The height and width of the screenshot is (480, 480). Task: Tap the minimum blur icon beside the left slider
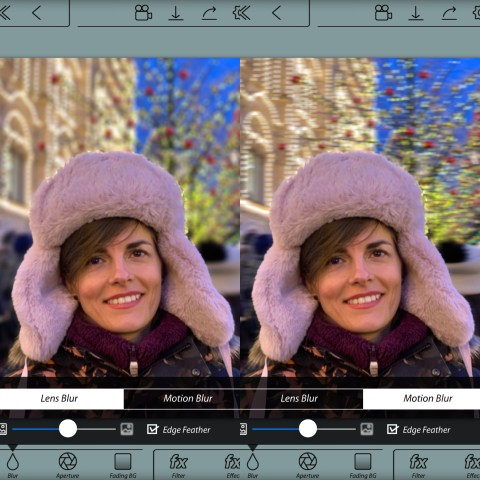[3, 429]
